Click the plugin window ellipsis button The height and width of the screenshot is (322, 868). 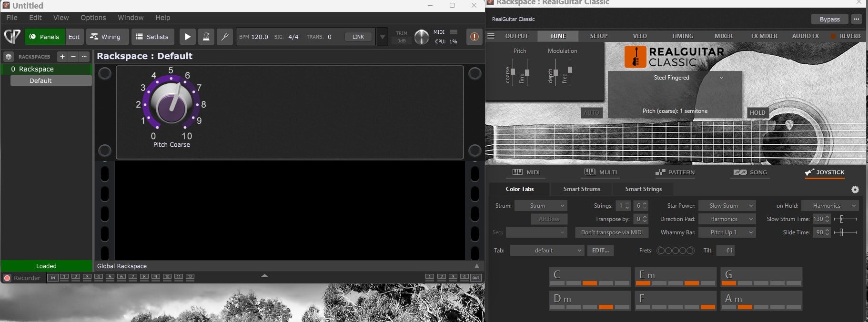[857, 19]
